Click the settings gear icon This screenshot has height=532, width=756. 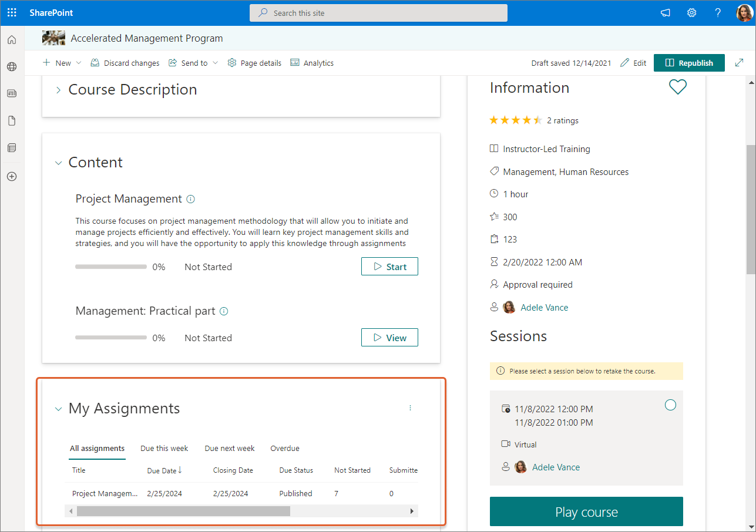coord(691,13)
